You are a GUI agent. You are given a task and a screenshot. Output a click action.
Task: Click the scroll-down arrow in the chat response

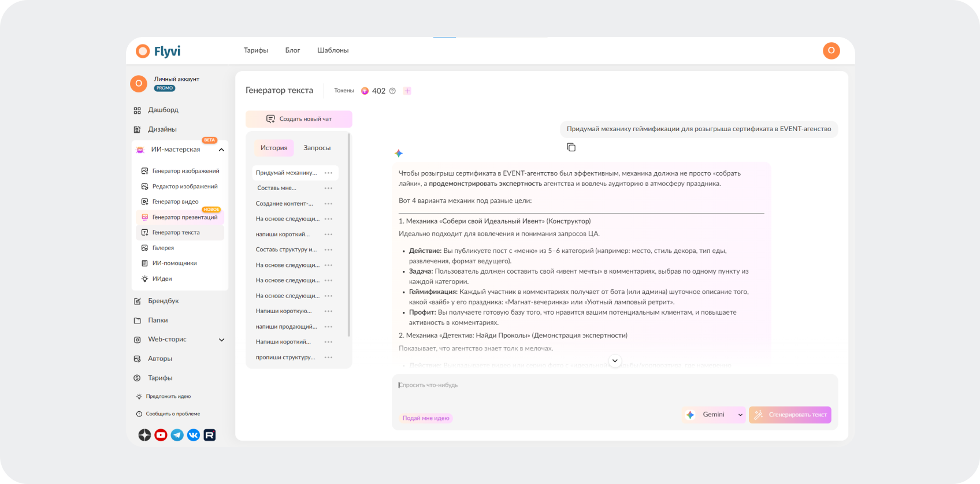[x=615, y=360]
